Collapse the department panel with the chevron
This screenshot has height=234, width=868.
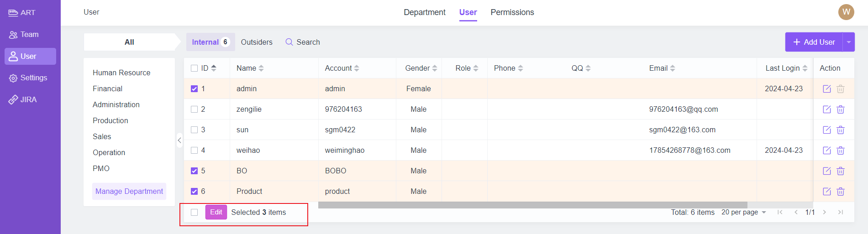[179, 140]
